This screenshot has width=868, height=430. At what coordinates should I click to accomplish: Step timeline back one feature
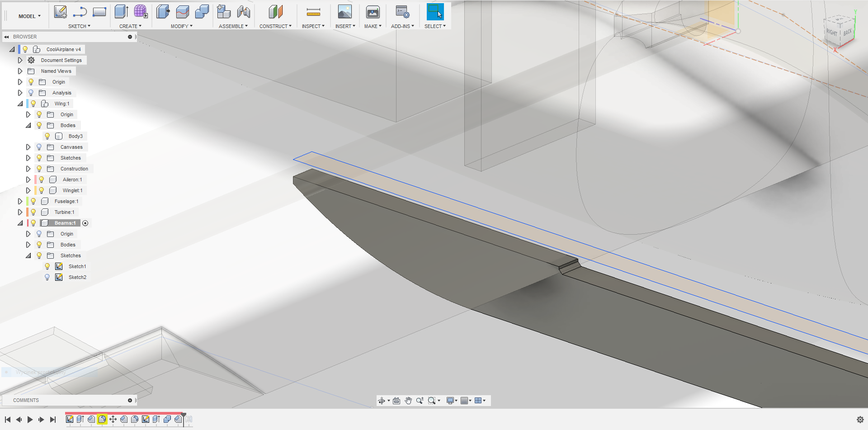19,420
